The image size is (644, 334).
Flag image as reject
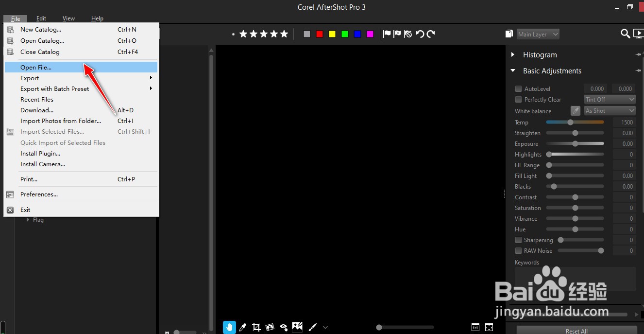click(397, 34)
